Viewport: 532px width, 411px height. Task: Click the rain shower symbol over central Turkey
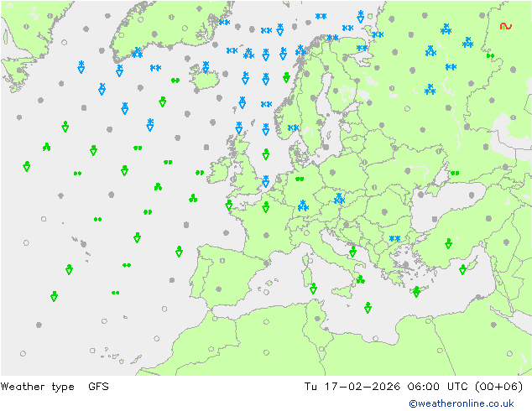449,243
